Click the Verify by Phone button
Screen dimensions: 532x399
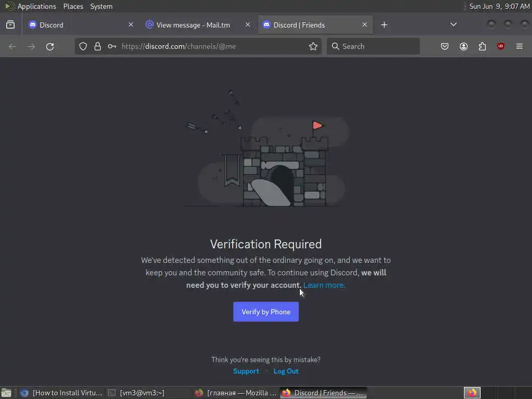pos(265,312)
